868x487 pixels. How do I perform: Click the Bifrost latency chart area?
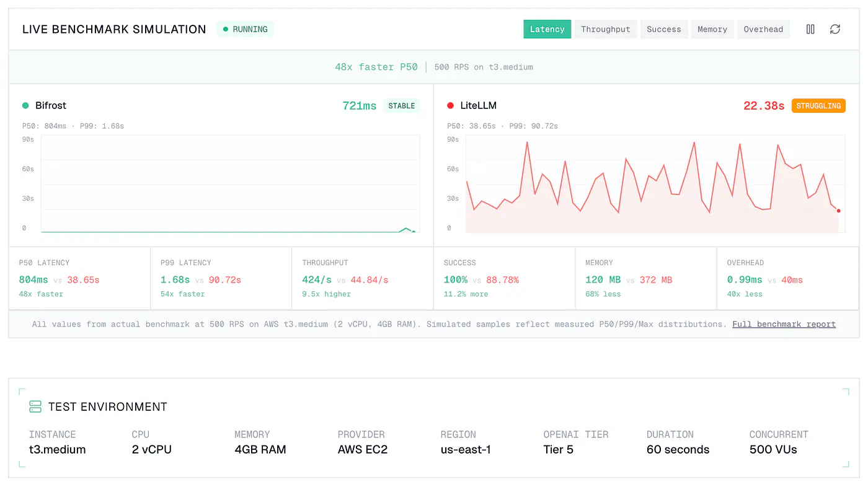point(230,184)
